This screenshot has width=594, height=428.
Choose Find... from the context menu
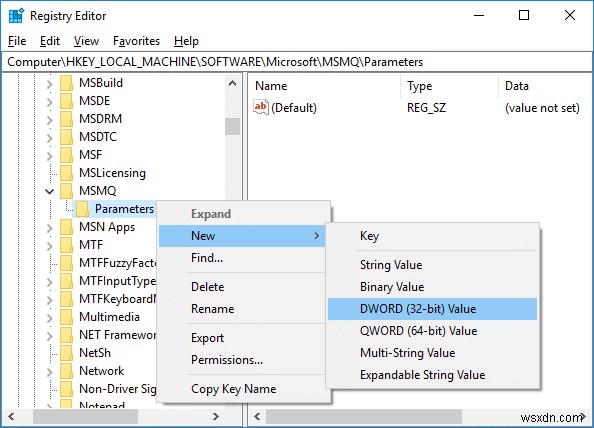point(242,258)
